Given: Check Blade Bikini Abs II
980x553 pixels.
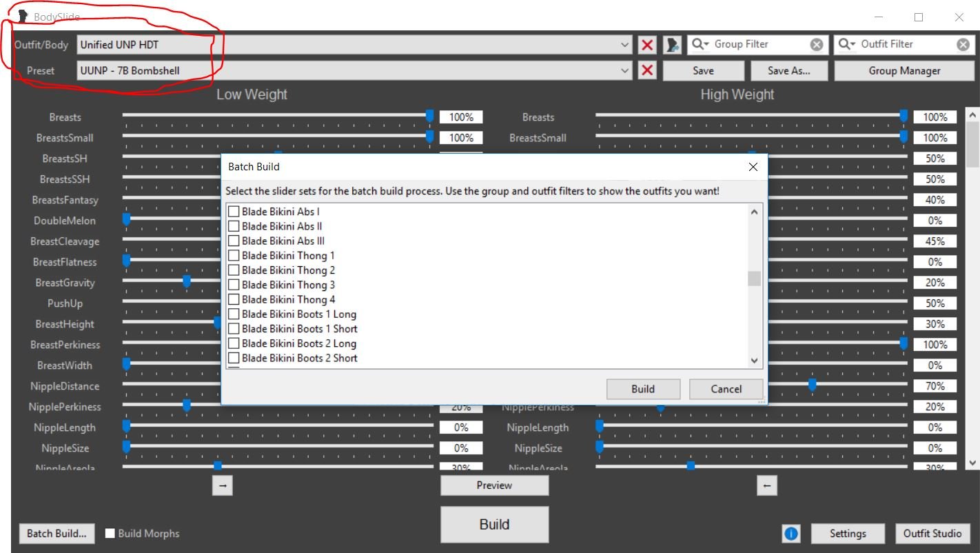Looking at the screenshot, I should point(234,226).
